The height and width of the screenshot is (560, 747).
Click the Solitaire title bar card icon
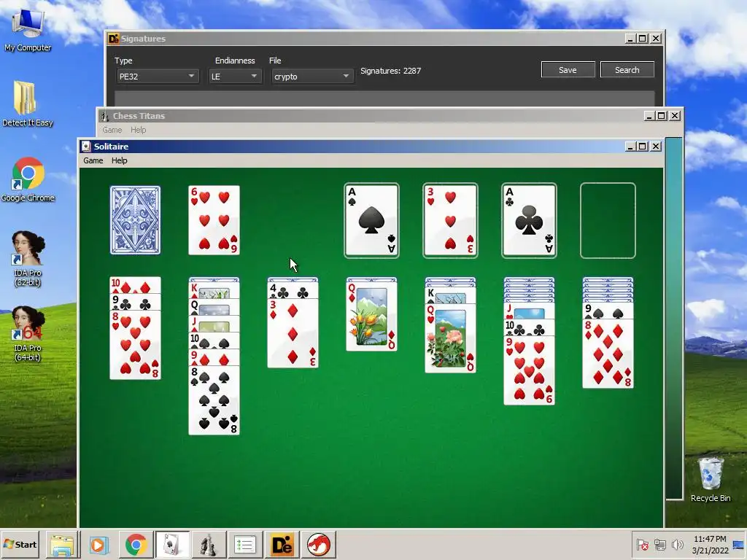(86, 146)
